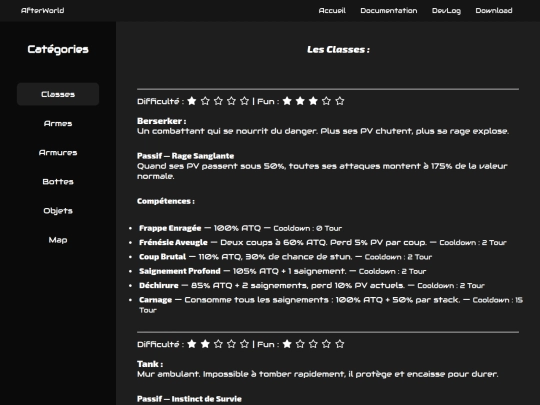Viewport: 540px width, 405px height.
Task: Click the 'Compétences :' heading
Action: (166, 201)
